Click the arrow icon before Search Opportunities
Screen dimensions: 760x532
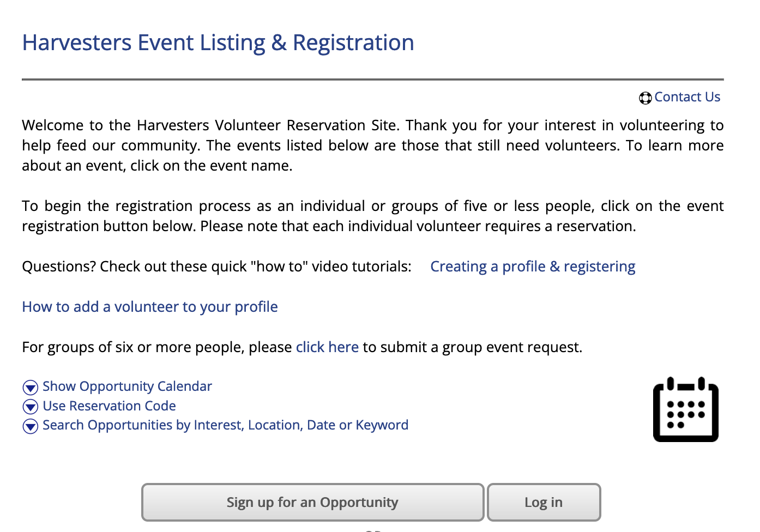30,426
